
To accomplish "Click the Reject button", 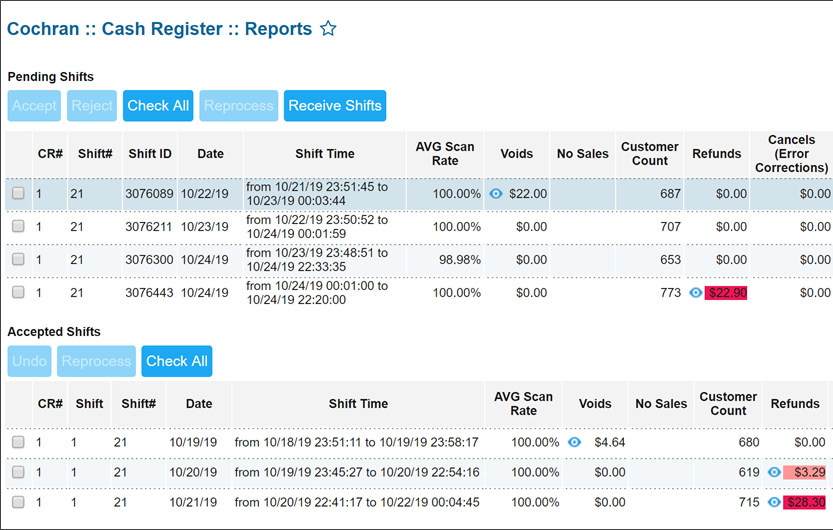I will (92, 106).
